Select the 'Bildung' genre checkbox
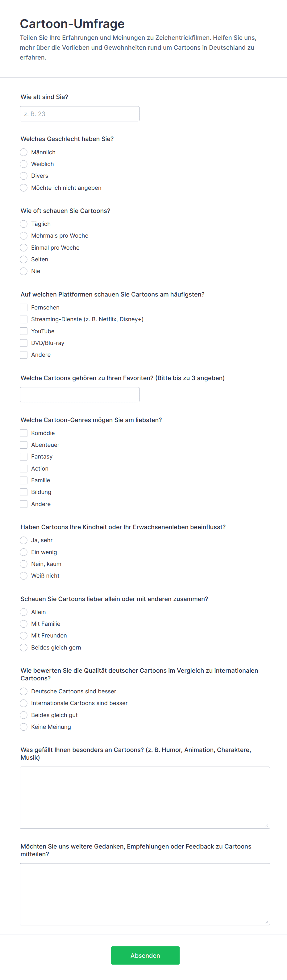Image resolution: width=287 pixels, height=980 pixels. (x=23, y=492)
